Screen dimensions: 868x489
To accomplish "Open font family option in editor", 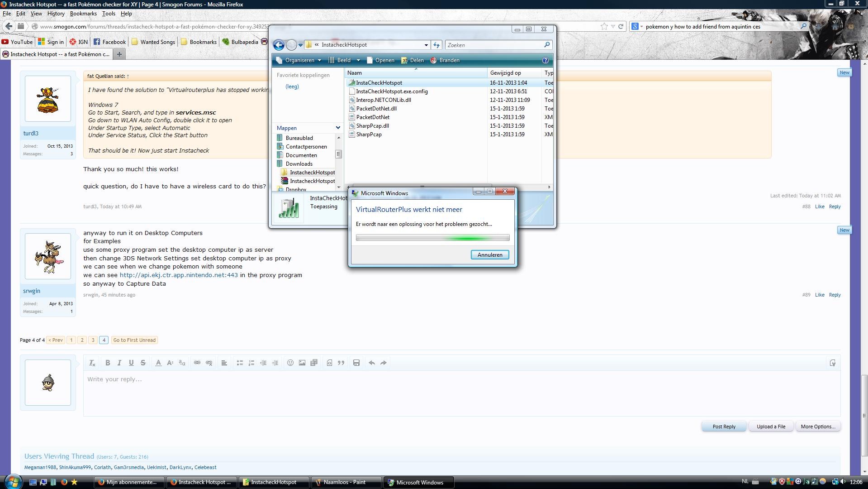I will pyautogui.click(x=182, y=363).
